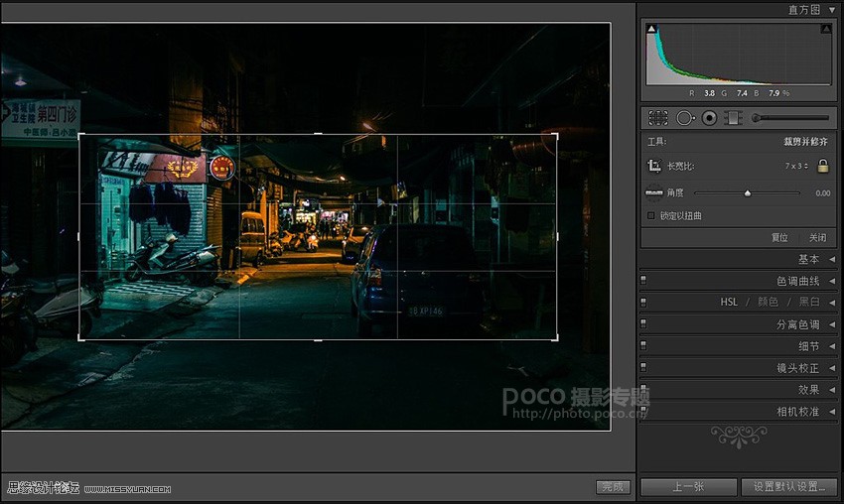Expand the 色调曲线 panel
844x504 pixels.
(x=832, y=281)
